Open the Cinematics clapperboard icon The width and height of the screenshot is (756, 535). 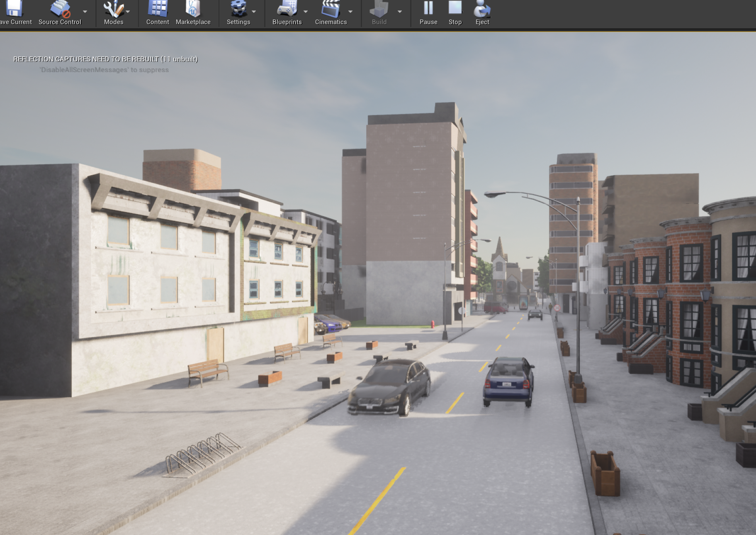(x=331, y=8)
